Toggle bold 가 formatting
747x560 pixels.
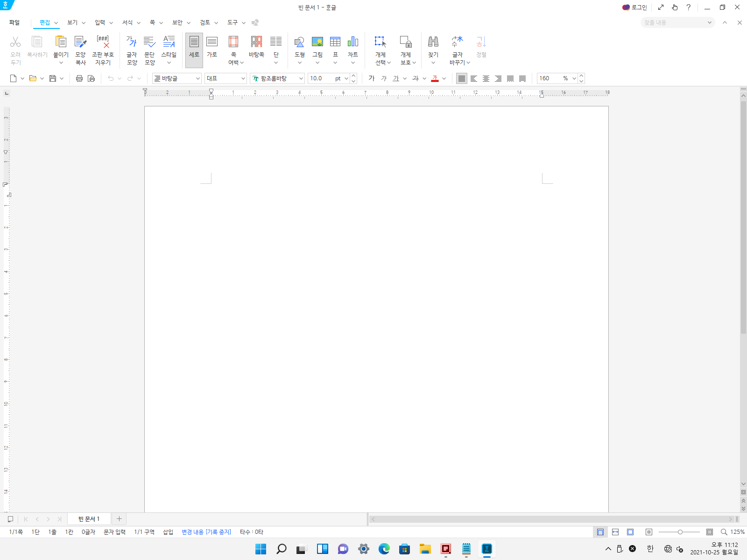point(372,78)
